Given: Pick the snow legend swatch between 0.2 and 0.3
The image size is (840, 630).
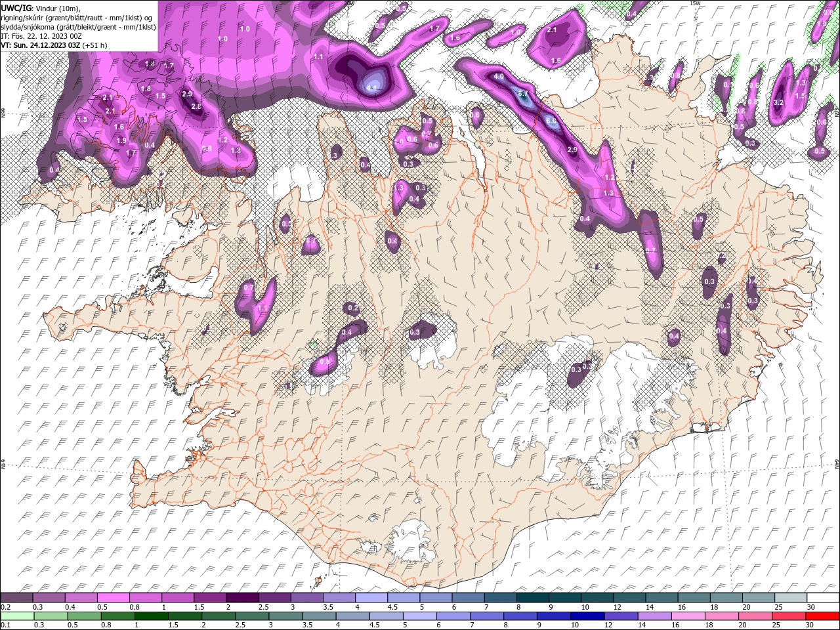Looking at the screenshot, I should [x=17, y=597].
